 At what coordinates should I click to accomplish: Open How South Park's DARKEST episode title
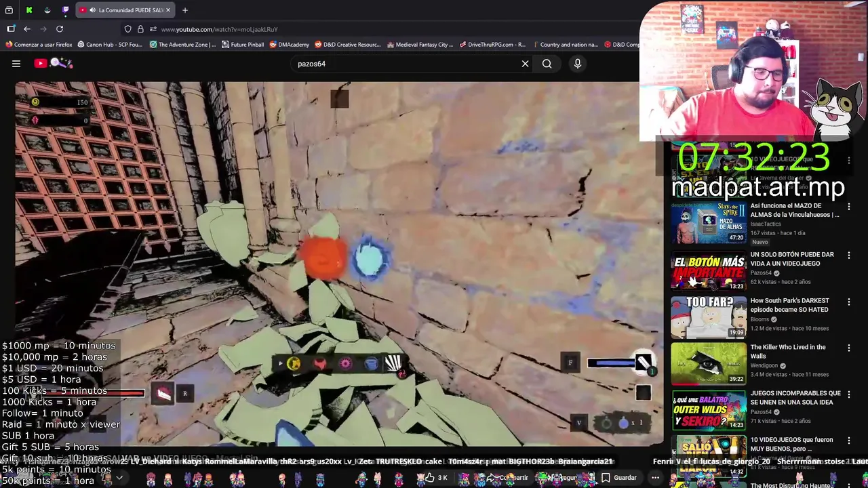789,305
